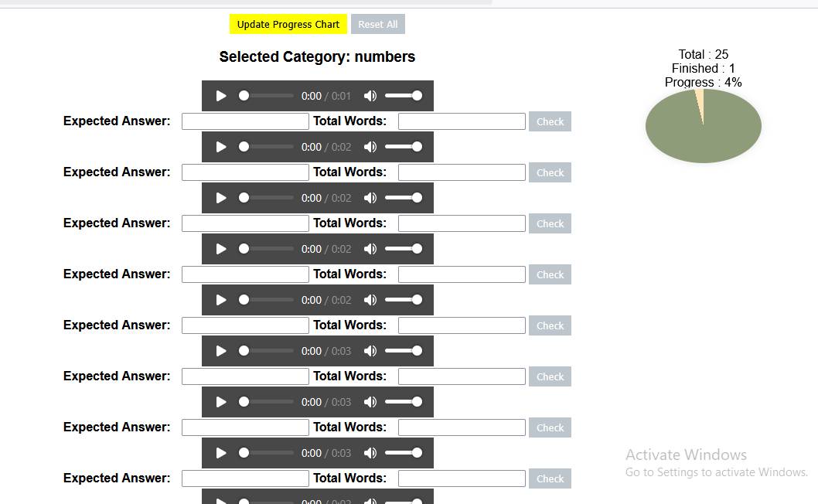Play the first audio clip

click(x=221, y=96)
